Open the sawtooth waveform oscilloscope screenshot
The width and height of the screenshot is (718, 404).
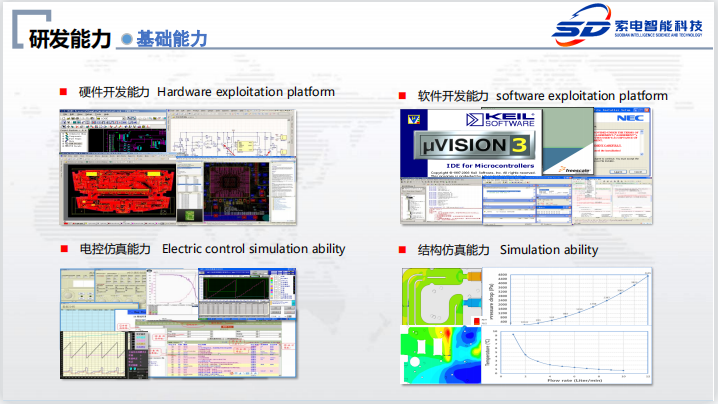click(93, 354)
